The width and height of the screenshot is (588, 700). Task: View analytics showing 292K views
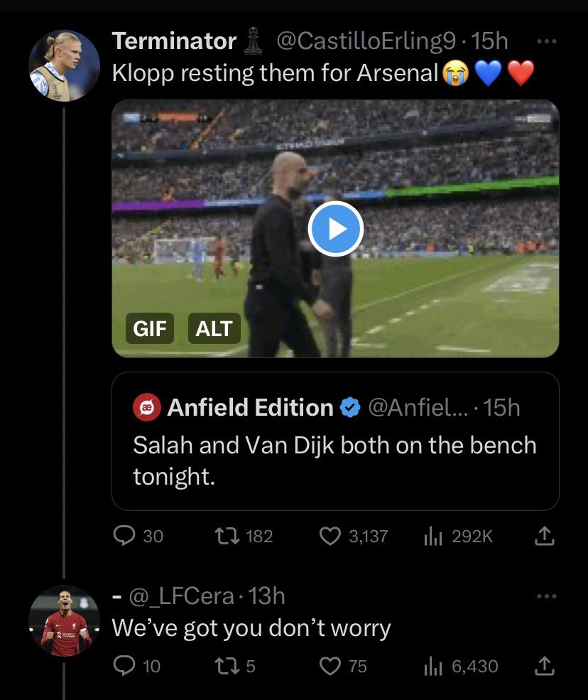(433, 536)
